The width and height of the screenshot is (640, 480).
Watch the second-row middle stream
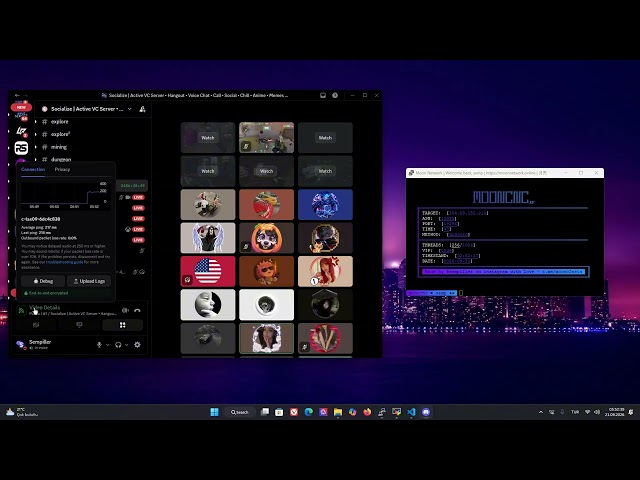click(266, 171)
